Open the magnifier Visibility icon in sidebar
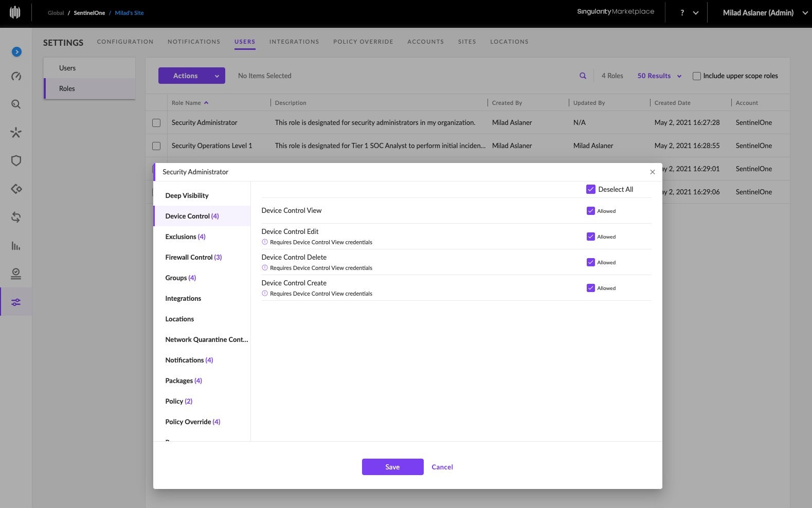This screenshot has width=812, height=508. [x=16, y=104]
